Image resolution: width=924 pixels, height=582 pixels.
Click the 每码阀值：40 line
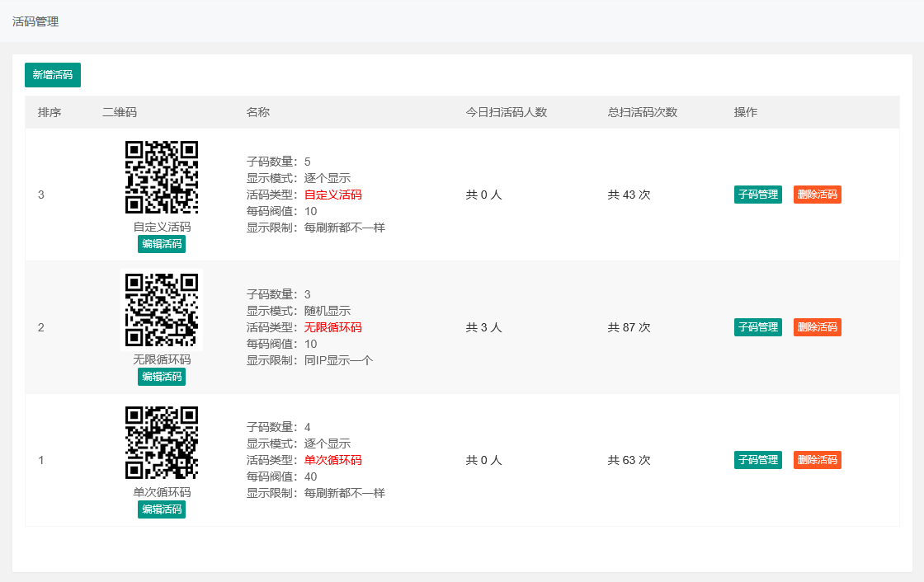(x=281, y=476)
